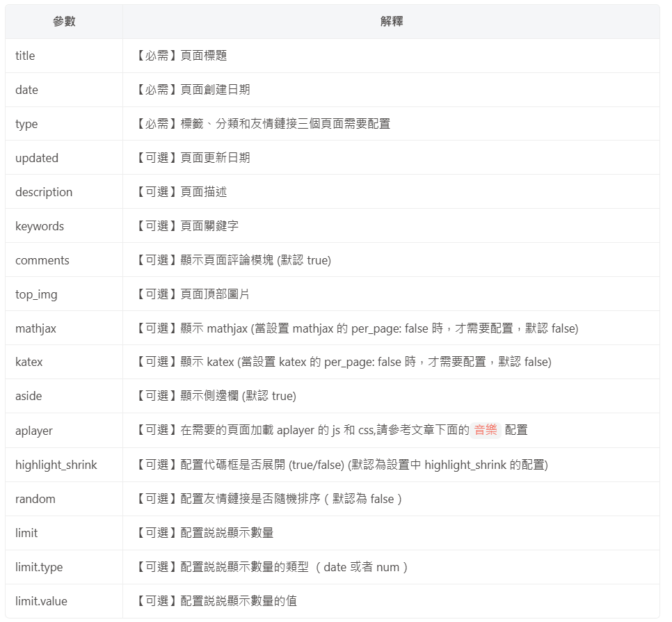The width and height of the screenshot is (672, 622).
Task: Click the 參數 column header
Action: pos(64,22)
